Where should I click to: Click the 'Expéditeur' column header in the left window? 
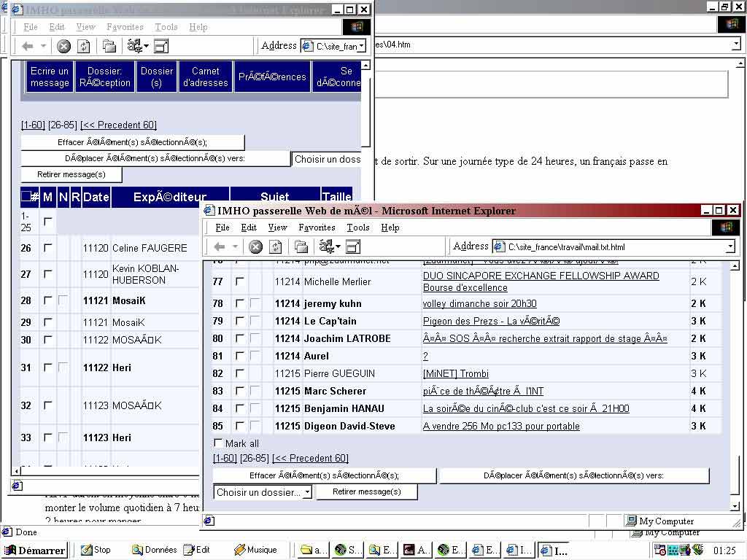[x=170, y=197]
